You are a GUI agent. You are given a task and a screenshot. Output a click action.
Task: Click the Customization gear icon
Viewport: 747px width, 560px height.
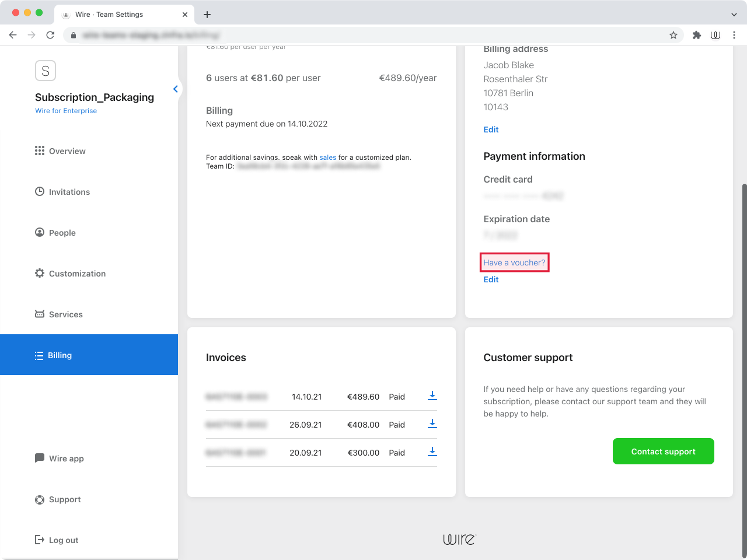40,273
